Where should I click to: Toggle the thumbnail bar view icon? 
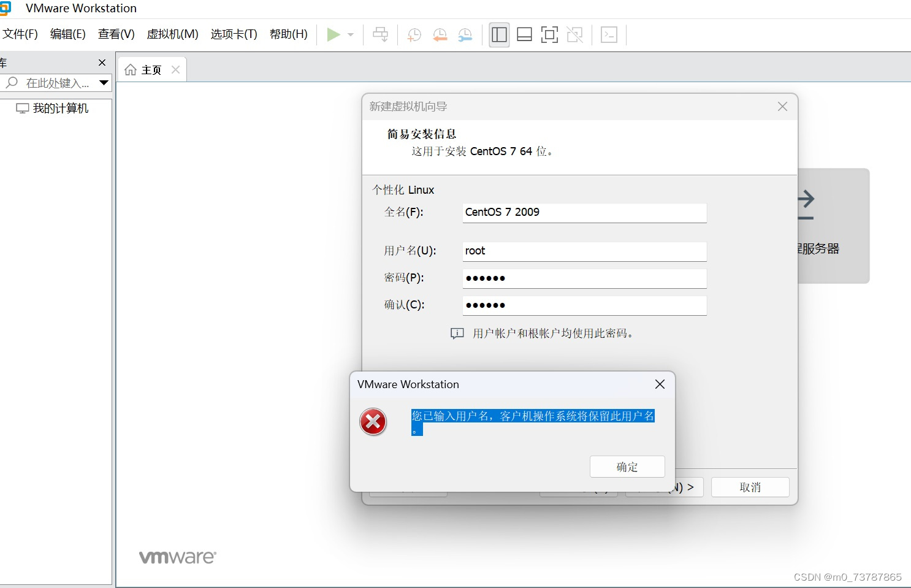point(524,34)
